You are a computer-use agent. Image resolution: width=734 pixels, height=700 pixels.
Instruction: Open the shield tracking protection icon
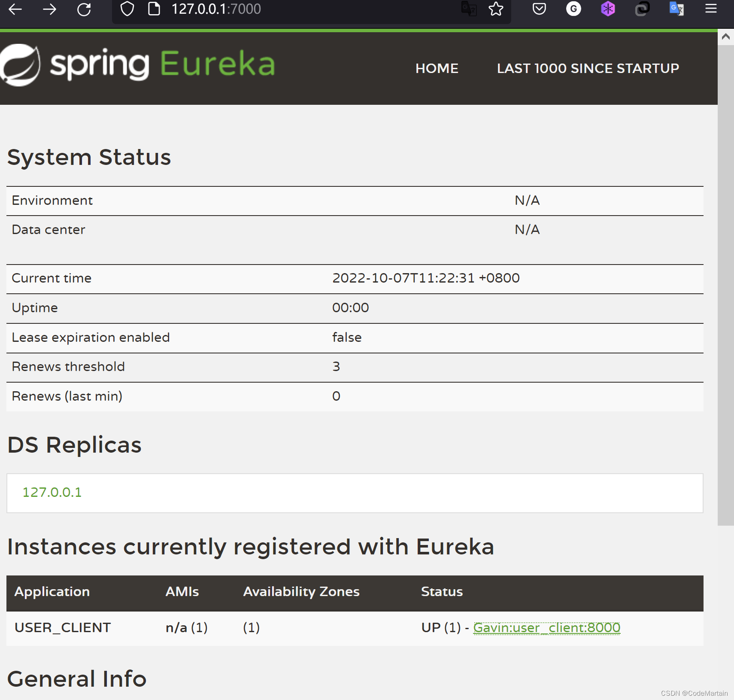pos(127,9)
